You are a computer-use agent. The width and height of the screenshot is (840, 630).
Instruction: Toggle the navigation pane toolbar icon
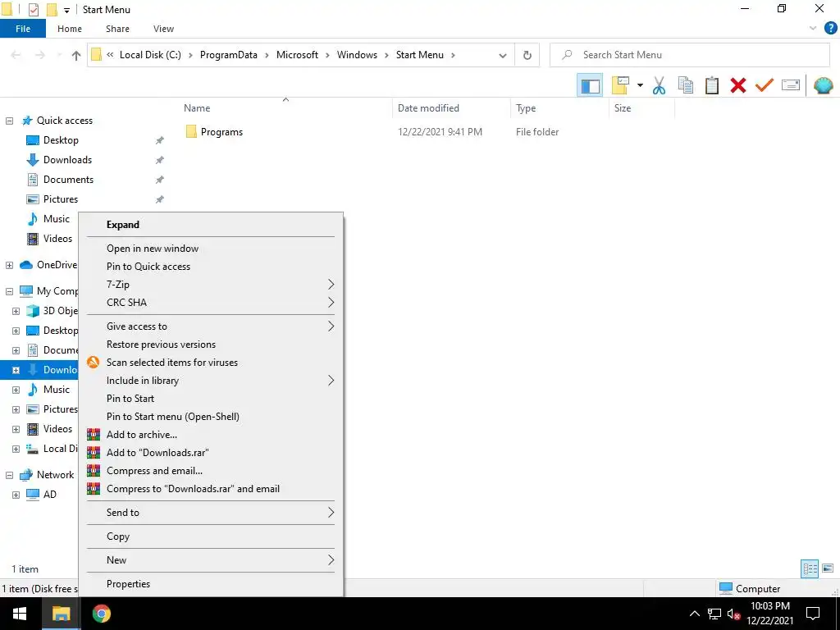(x=591, y=85)
